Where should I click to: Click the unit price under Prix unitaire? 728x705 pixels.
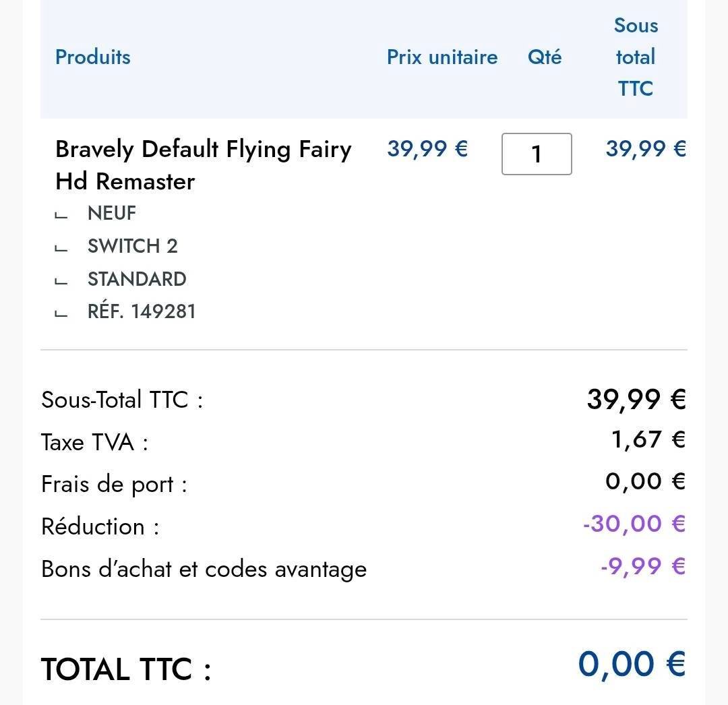click(427, 148)
